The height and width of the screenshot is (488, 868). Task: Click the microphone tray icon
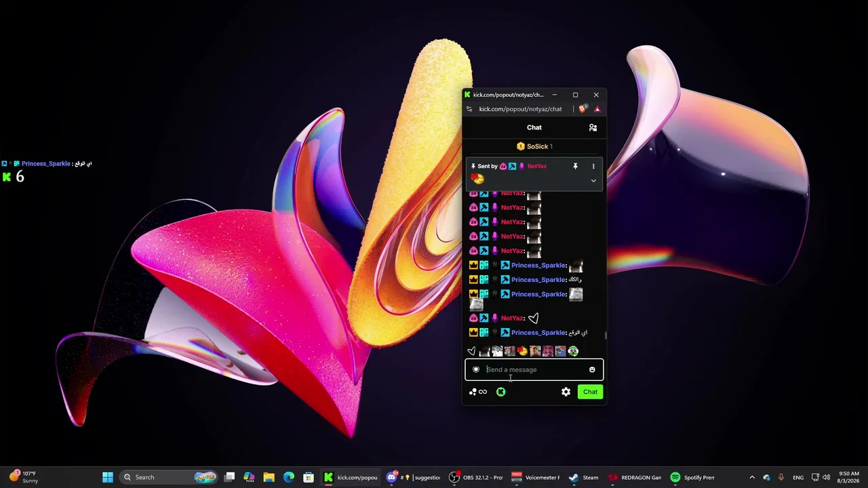781,477
